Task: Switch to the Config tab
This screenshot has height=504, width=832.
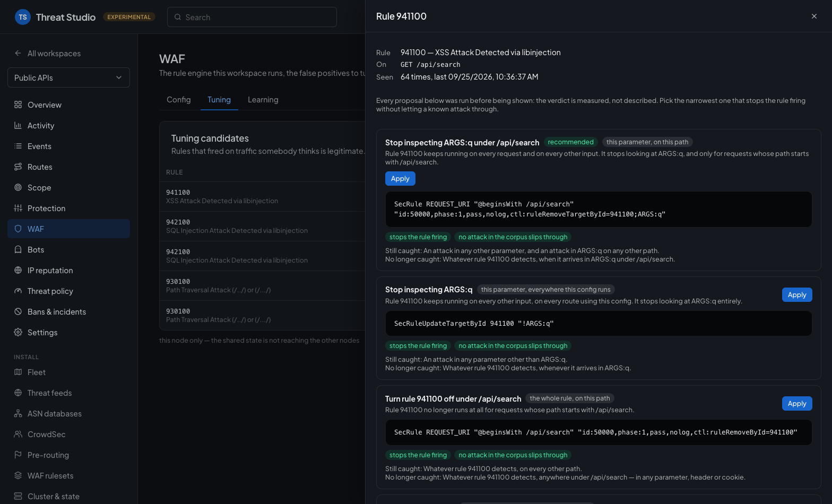Action: click(x=179, y=100)
